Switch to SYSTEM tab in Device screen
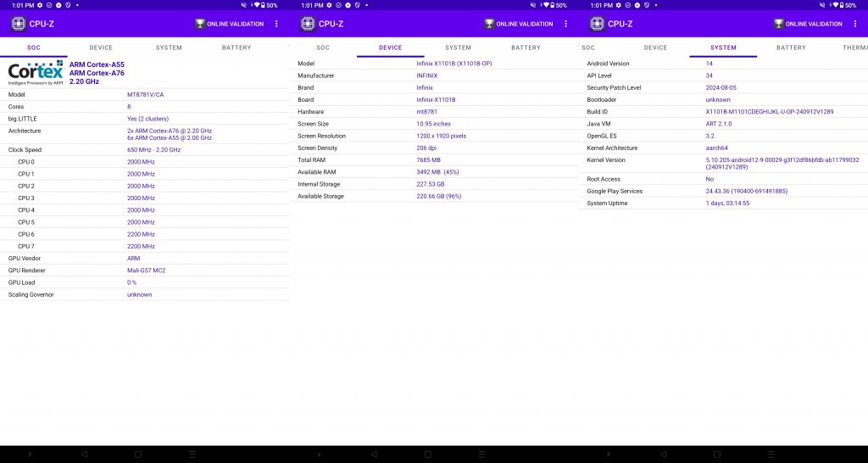This screenshot has width=868, height=463. 459,47
